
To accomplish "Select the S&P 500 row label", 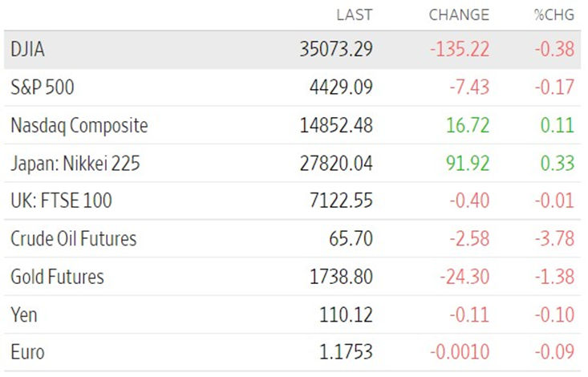I will 43,87.
